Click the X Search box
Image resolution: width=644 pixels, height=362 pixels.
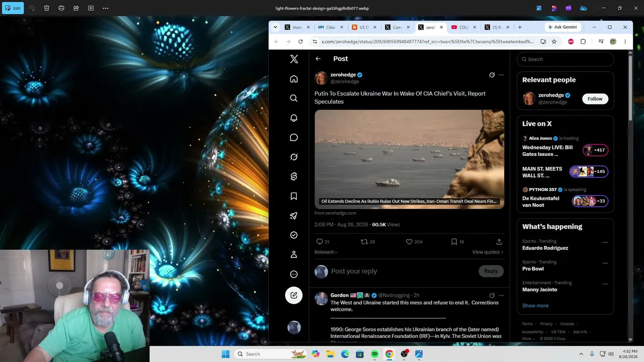click(566, 59)
